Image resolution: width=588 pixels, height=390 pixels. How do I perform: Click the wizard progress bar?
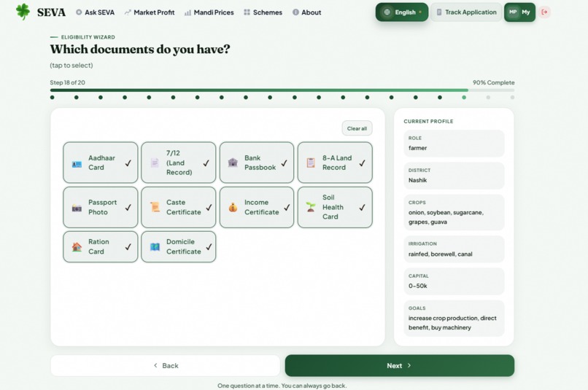click(x=282, y=90)
